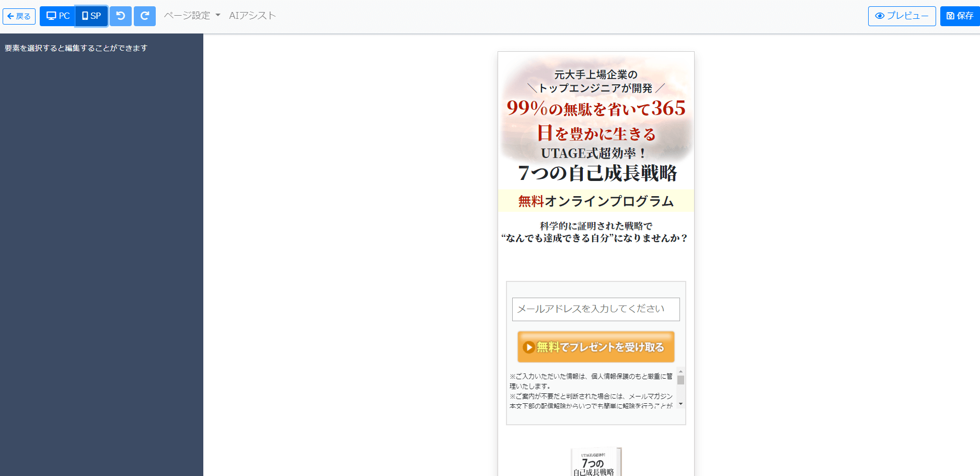Click the play triangle icon on the orange button
The height and width of the screenshot is (476, 980).
point(528,347)
